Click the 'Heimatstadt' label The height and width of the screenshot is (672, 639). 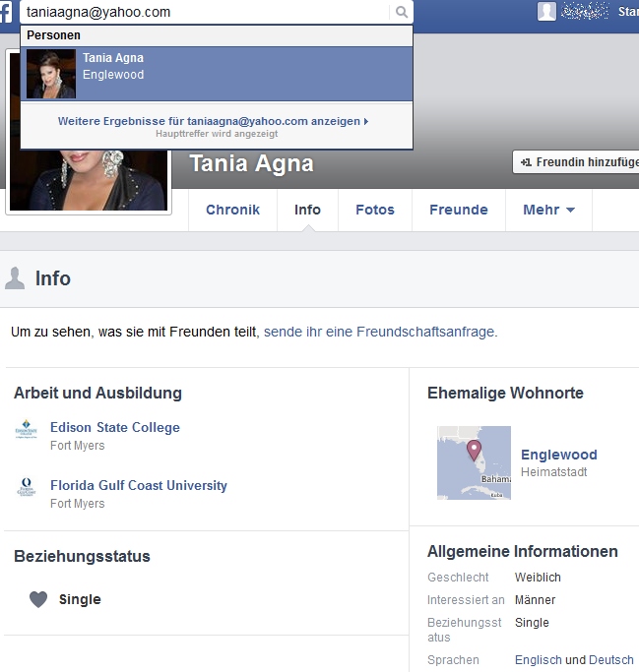pos(553,472)
